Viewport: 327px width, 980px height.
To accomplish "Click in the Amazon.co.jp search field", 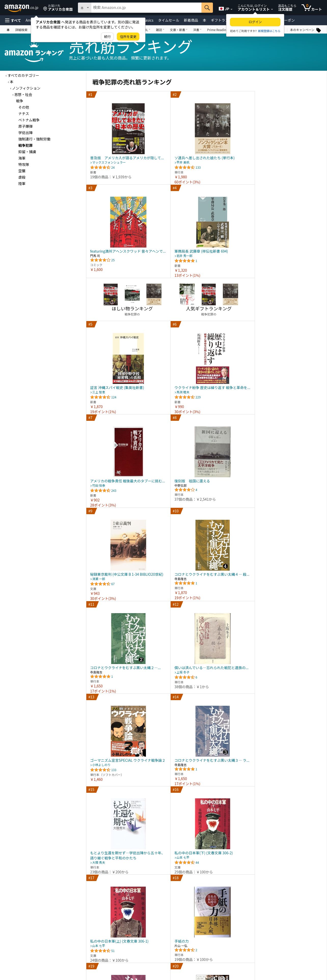I will [146, 8].
